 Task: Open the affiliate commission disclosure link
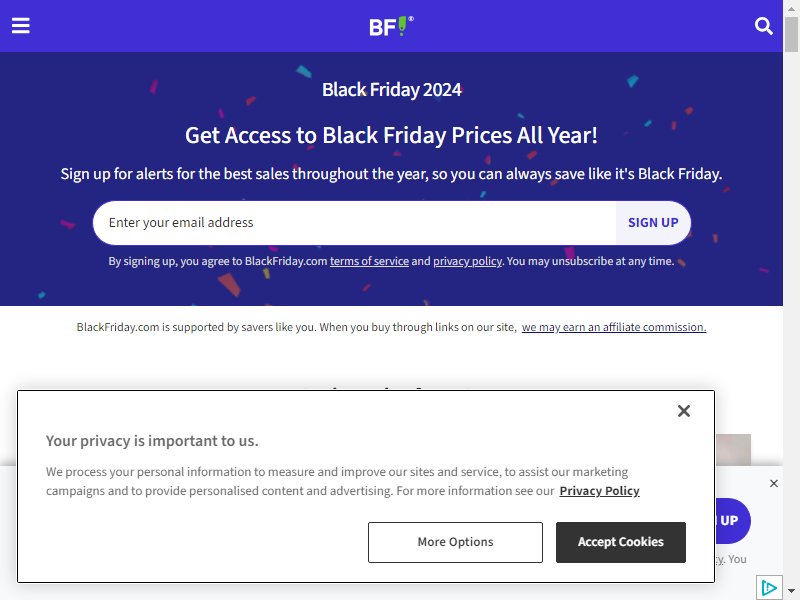pyautogui.click(x=614, y=327)
